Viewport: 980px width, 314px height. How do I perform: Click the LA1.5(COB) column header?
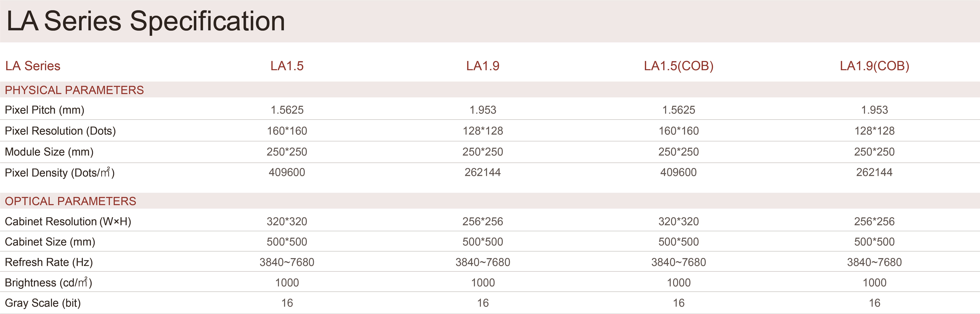click(678, 66)
